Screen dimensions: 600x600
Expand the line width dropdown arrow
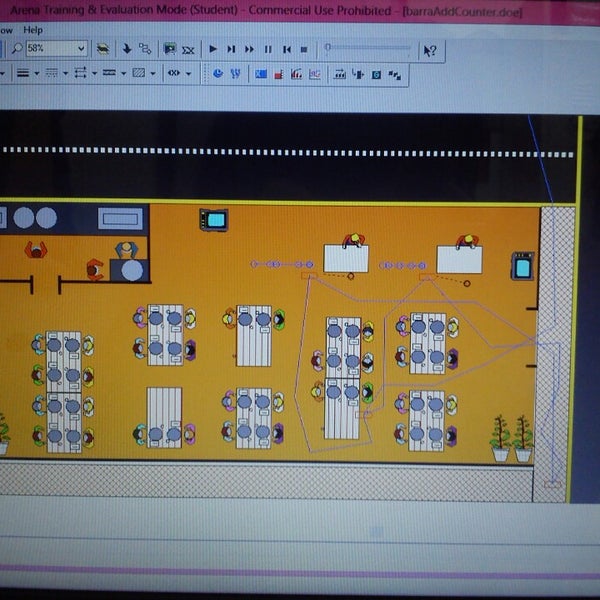pos(37,73)
